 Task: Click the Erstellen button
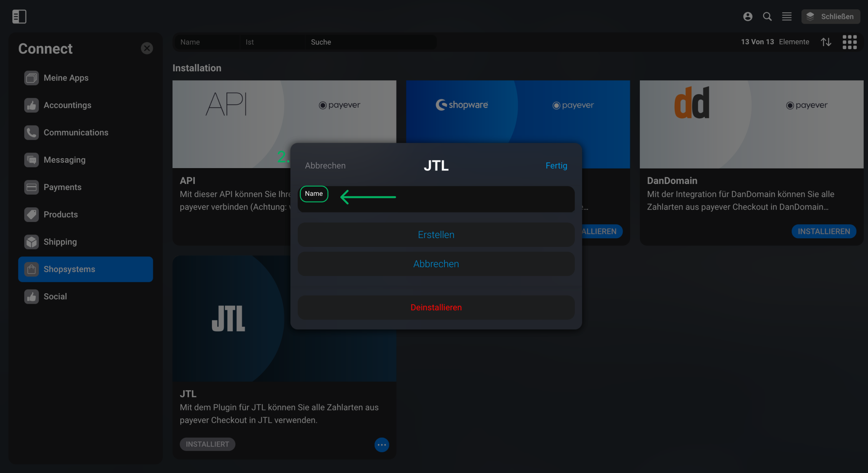(x=436, y=235)
